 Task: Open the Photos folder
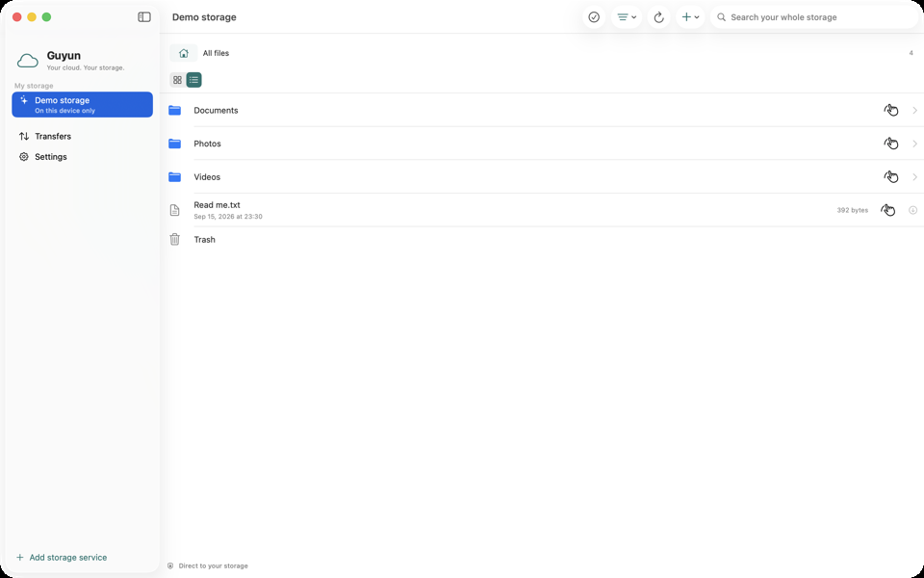[x=542, y=144]
